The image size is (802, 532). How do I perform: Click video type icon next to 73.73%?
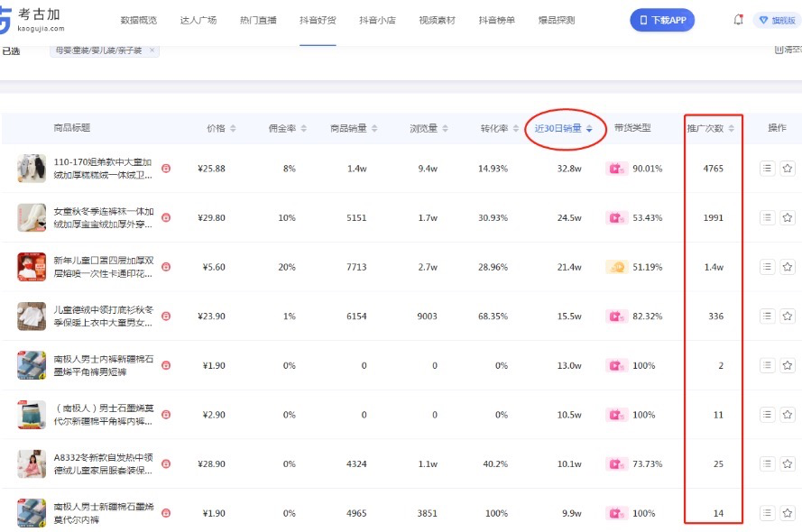pos(615,463)
